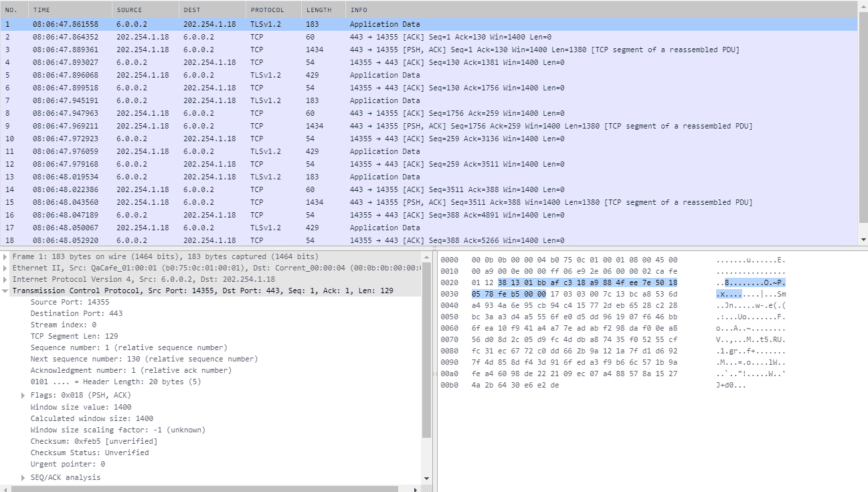The width and height of the screenshot is (868, 492).
Task: Click the packet list vertical scrollbar
Action: pos(863,120)
